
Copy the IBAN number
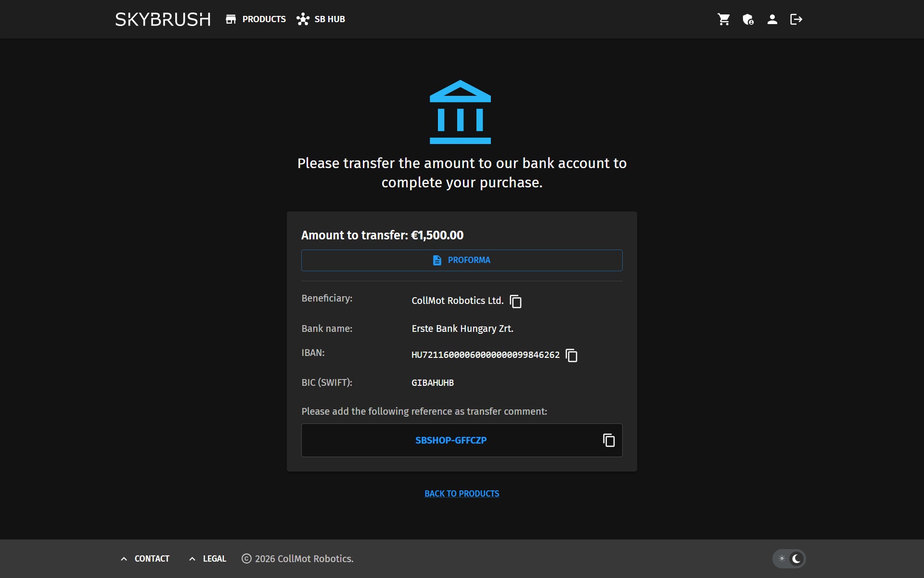click(571, 355)
